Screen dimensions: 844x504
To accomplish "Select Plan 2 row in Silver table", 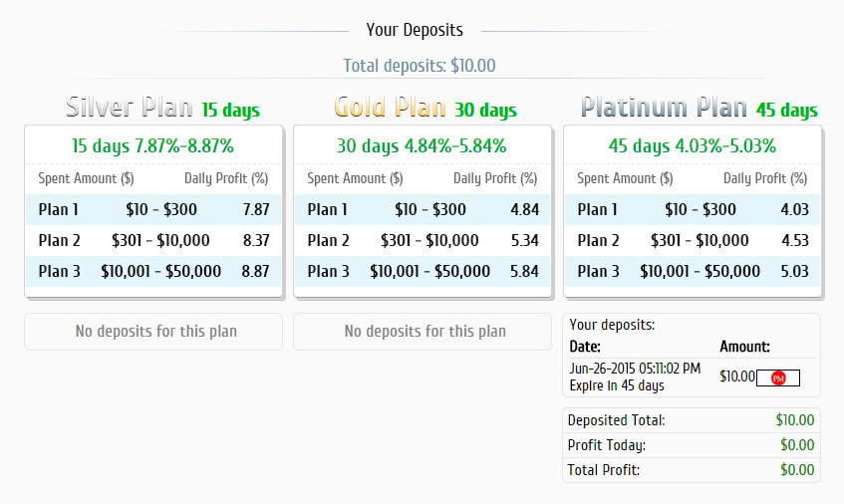I will [x=153, y=241].
